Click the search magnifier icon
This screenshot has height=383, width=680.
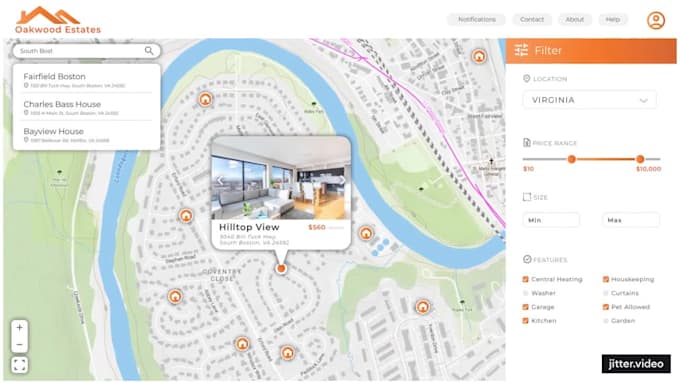[149, 51]
